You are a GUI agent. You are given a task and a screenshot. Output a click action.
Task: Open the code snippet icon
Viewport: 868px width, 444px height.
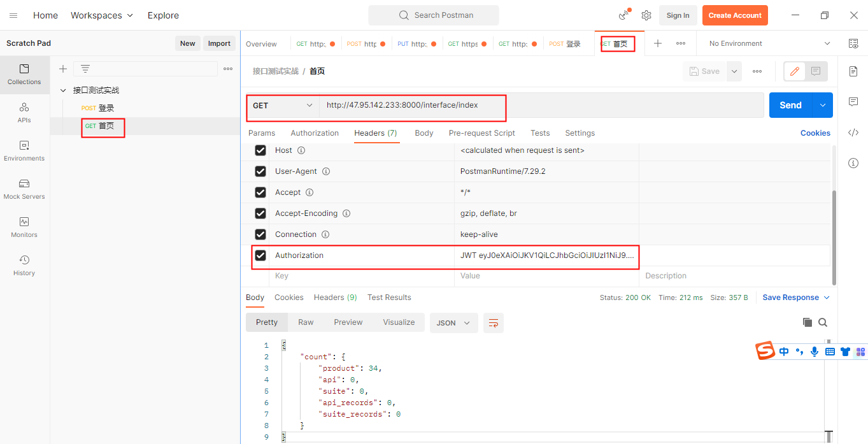pyautogui.click(x=853, y=132)
